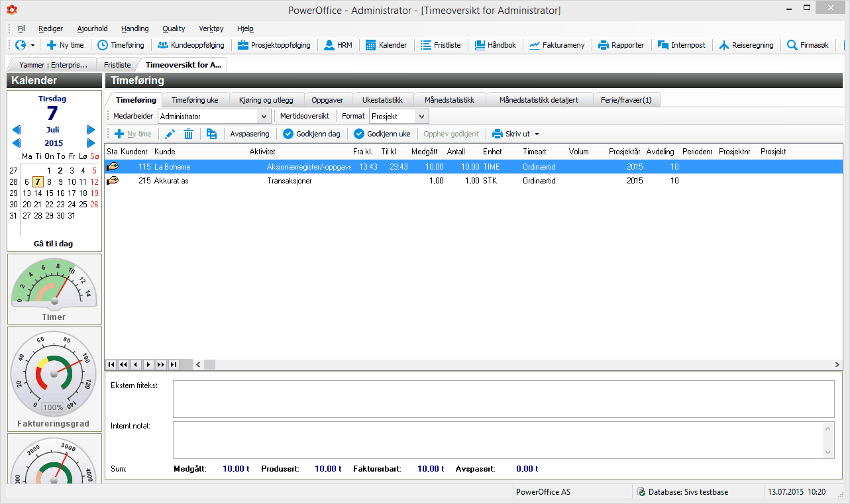Click the trash delete icon

point(189,134)
